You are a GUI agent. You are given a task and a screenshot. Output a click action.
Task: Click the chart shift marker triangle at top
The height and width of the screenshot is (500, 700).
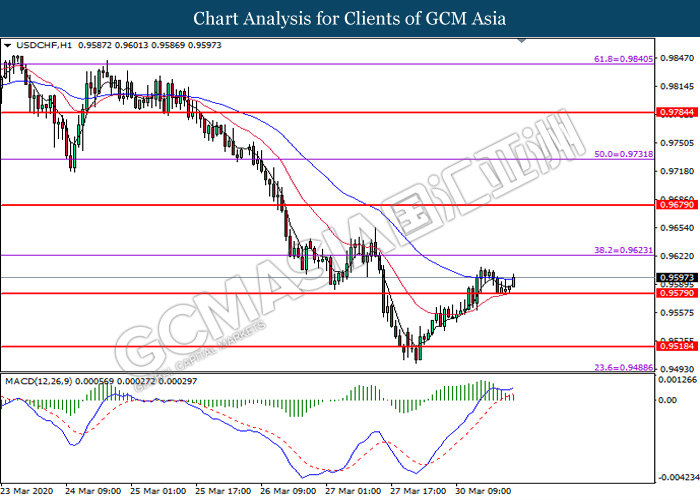click(521, 41)
